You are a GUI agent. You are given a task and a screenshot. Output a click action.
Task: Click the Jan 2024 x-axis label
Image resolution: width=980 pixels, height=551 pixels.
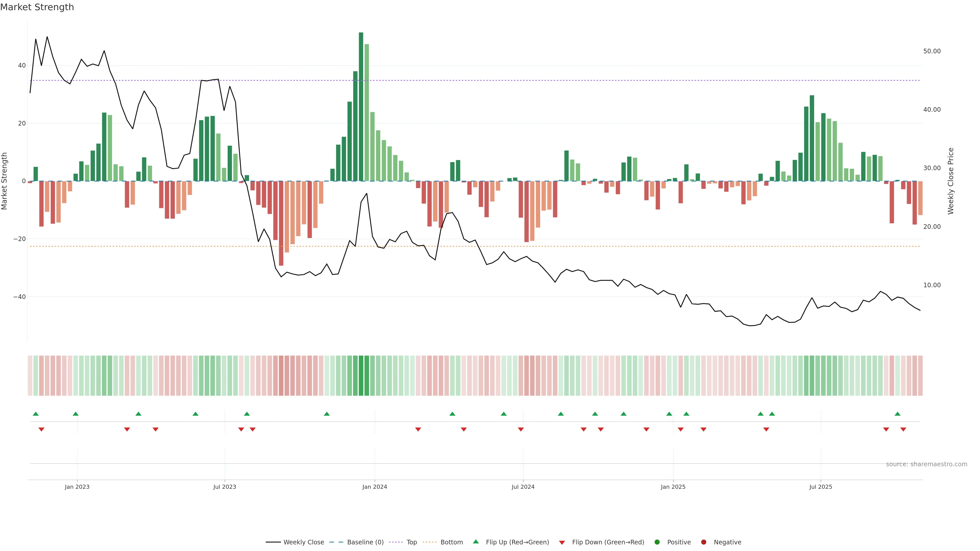374,487
